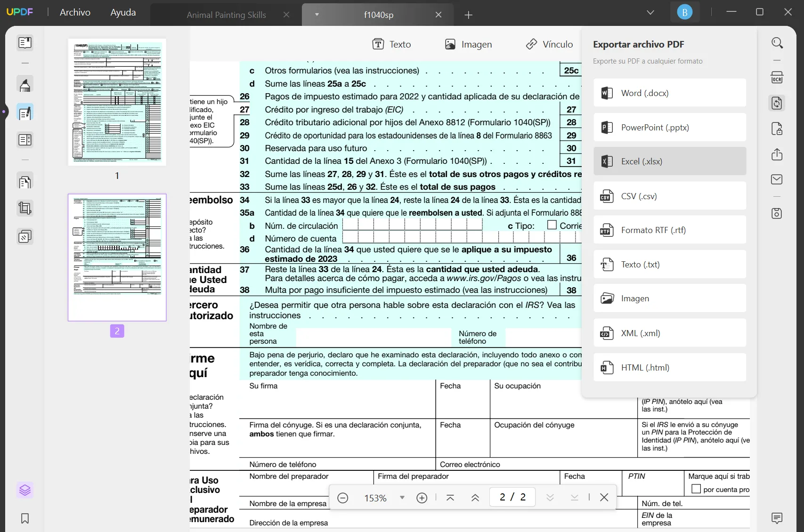
Task: Open the Form preparation tool in sidebar
Action: pyautogui.click(x=25, y=140)
